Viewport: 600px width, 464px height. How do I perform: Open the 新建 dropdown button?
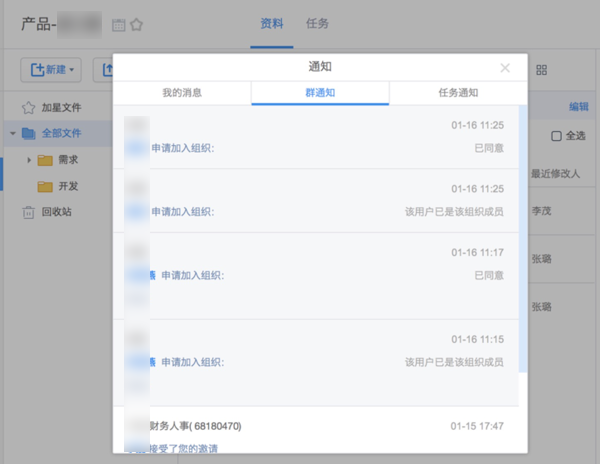point(51,70)
